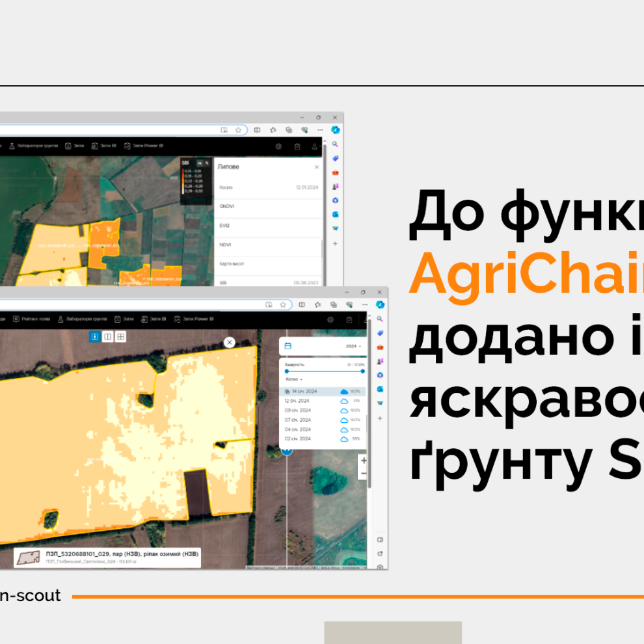Open the sidebar tools briefcase in front window

(380, 347)
